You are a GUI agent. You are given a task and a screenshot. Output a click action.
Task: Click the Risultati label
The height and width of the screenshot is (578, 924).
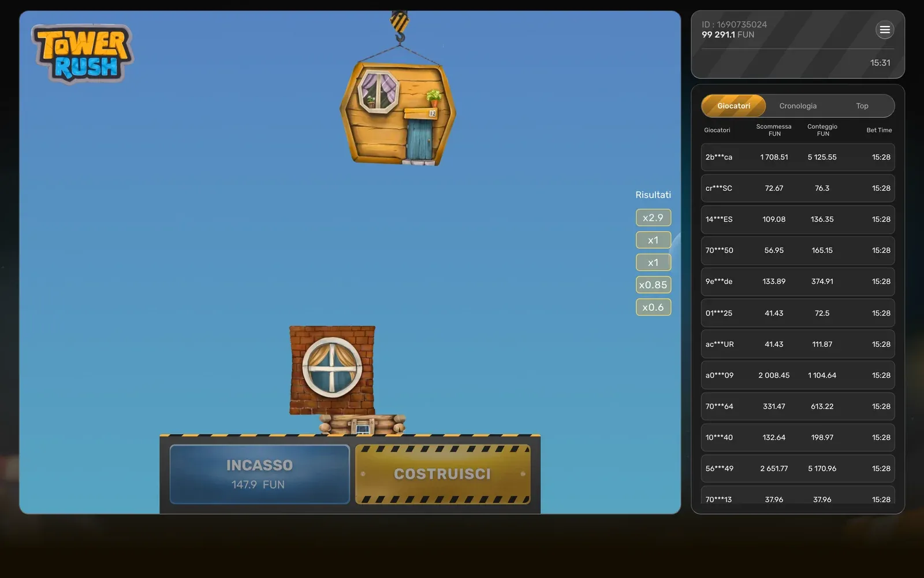tap(653, 195)
